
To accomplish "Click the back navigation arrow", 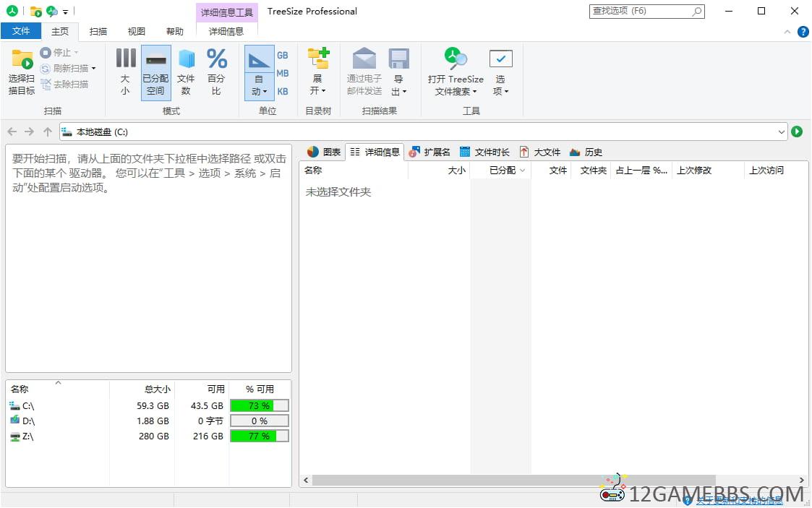I will point(12,132).
